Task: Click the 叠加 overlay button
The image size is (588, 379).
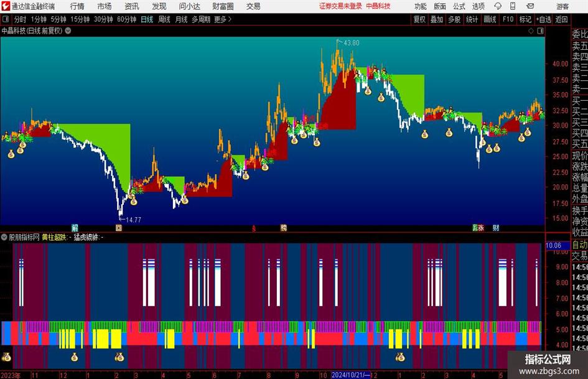Action: click(437, 19)
